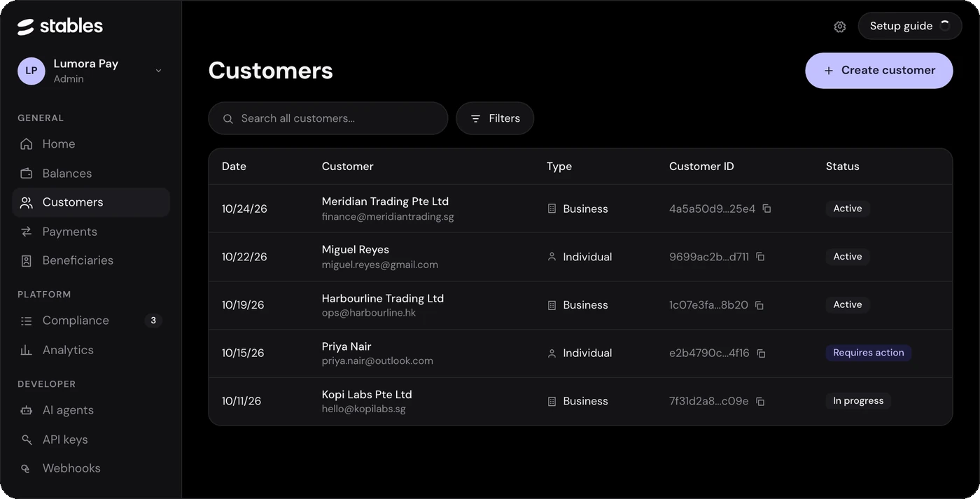Click the Analytics bar chart icon

pyautogui.click(x=27, y=350)
